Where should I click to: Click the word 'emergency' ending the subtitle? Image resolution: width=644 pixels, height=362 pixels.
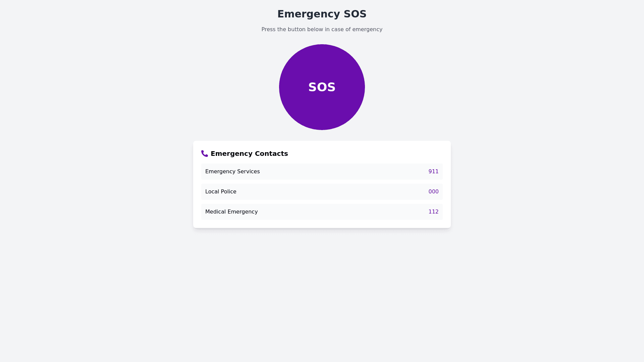(x=367, y=29)
